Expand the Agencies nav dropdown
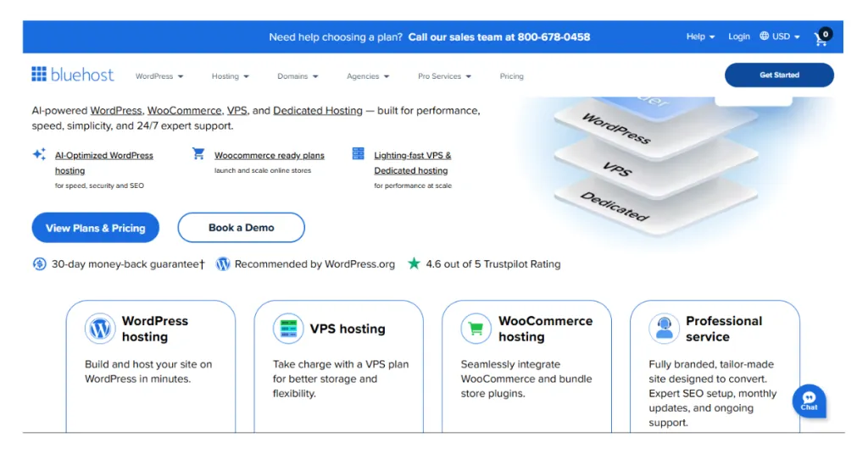The width and height of the screenshot is (868, 454). pyautogui.click(x=368, y=76)
